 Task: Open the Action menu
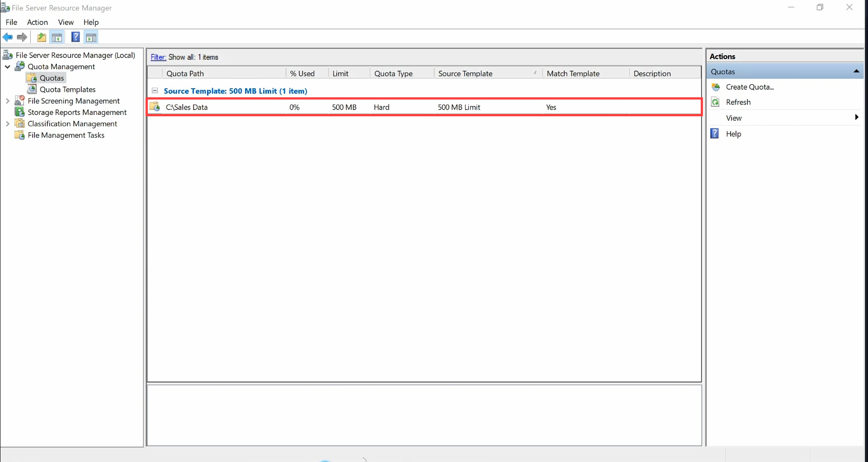(38, 22)
